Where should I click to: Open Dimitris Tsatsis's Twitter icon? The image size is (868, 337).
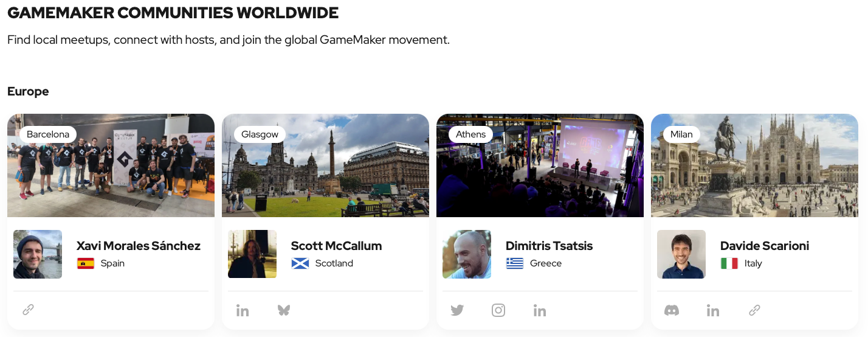(x=457, y=310)
